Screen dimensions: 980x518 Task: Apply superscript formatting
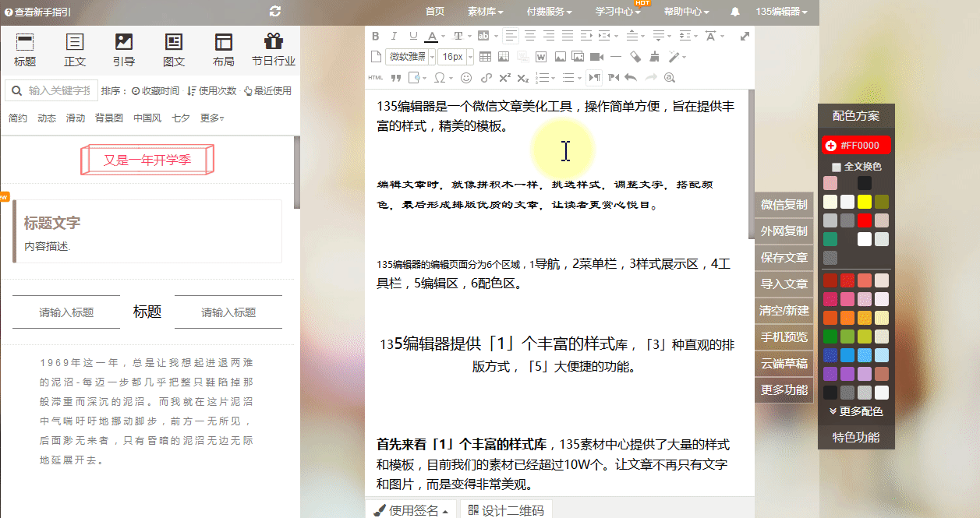coord(505,77)
